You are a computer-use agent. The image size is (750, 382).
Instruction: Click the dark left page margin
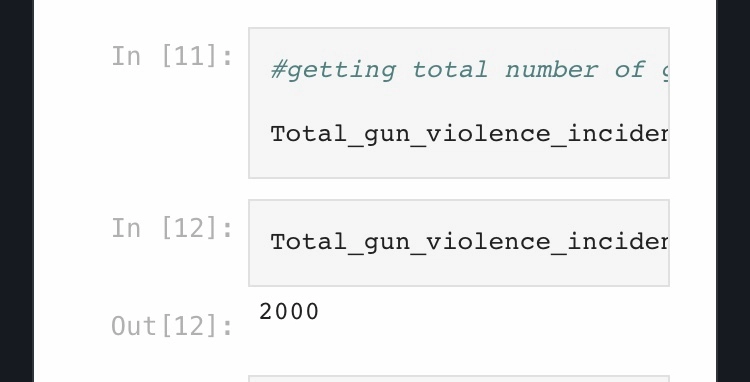tap(16, 191)
